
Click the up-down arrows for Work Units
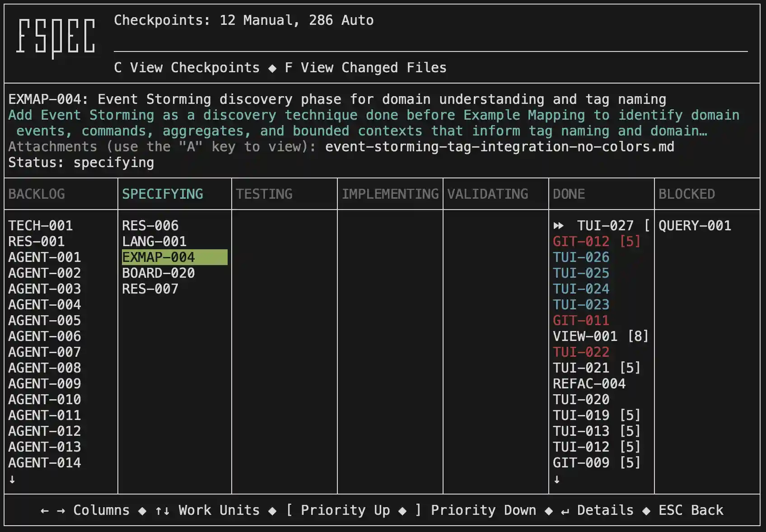162,511
